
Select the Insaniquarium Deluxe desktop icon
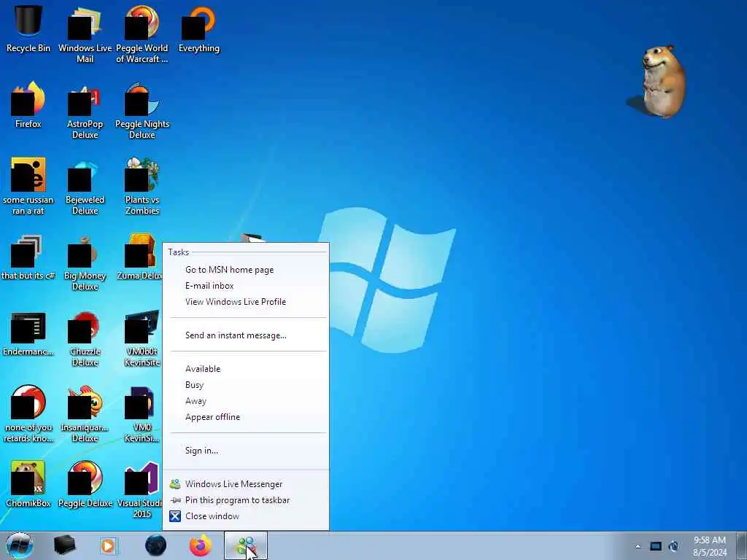(x=85, y=414)
